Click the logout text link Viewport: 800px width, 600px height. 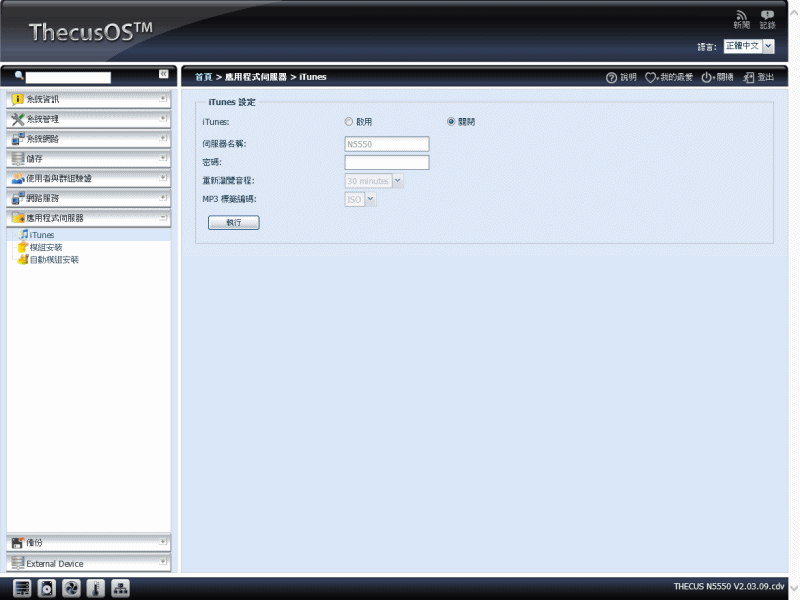766,78
